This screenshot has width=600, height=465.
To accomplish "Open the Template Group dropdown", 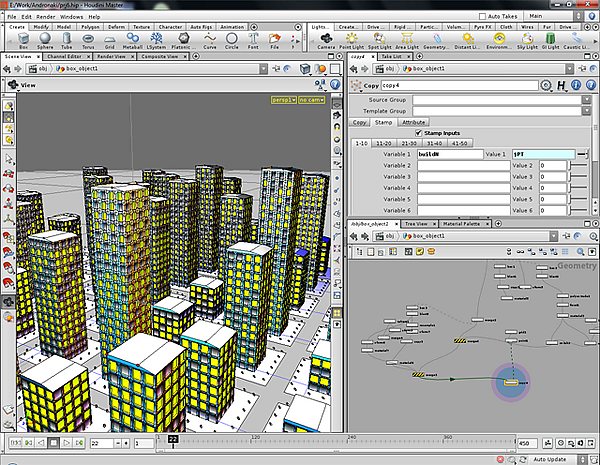I will 586,110.
